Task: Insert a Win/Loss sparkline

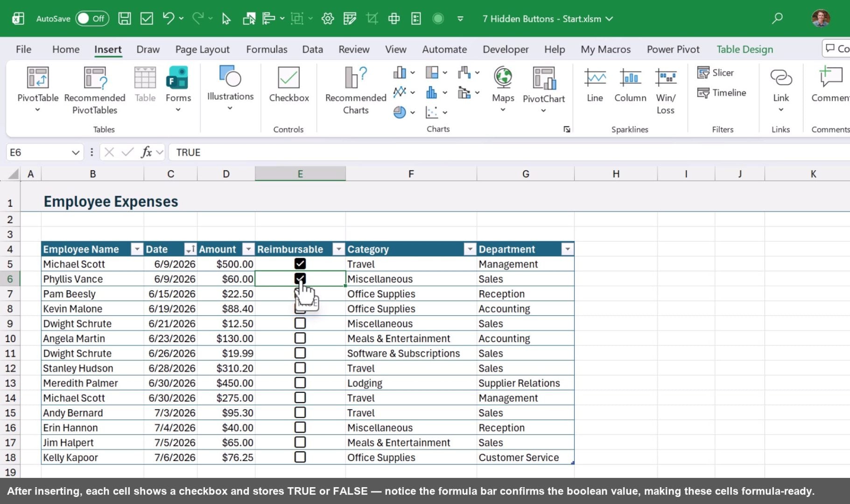Action: click(x=666, y=91)
